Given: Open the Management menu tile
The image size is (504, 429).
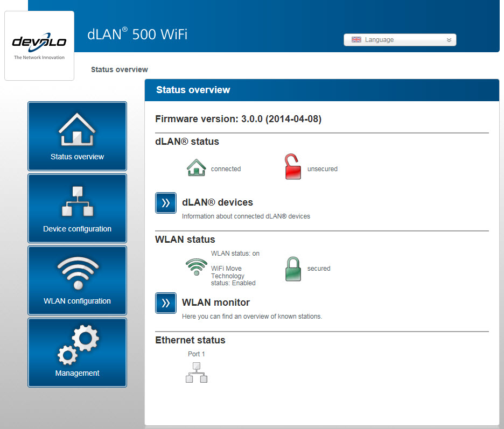Looking at the screenshot, I should [x=77, y=353].
